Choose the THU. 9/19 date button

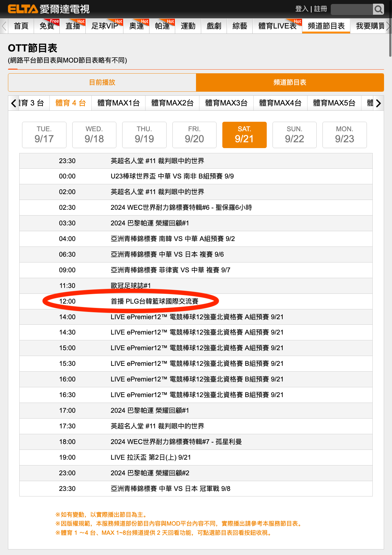click(x=144, y=135)
